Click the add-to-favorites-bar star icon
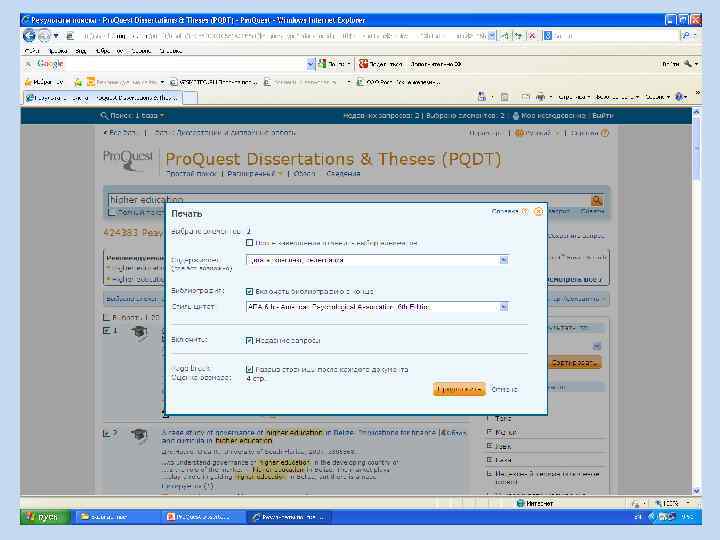The image size is (720, 540). 78,82
